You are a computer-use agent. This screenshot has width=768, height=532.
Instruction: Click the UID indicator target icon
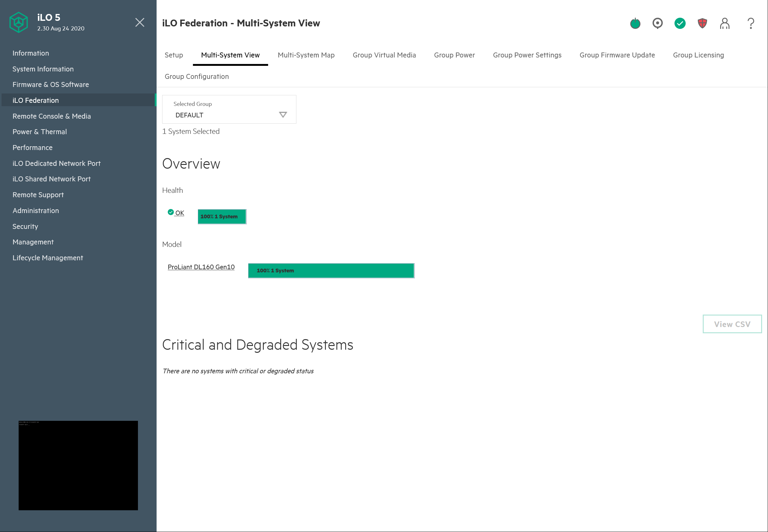tap(657, 23)
